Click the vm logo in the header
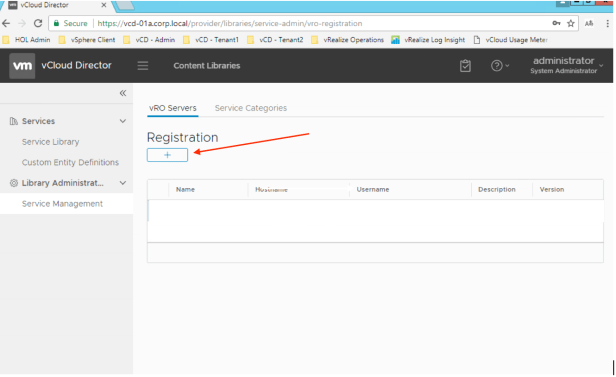Viewport: 616px width, 377px height. 22,66
